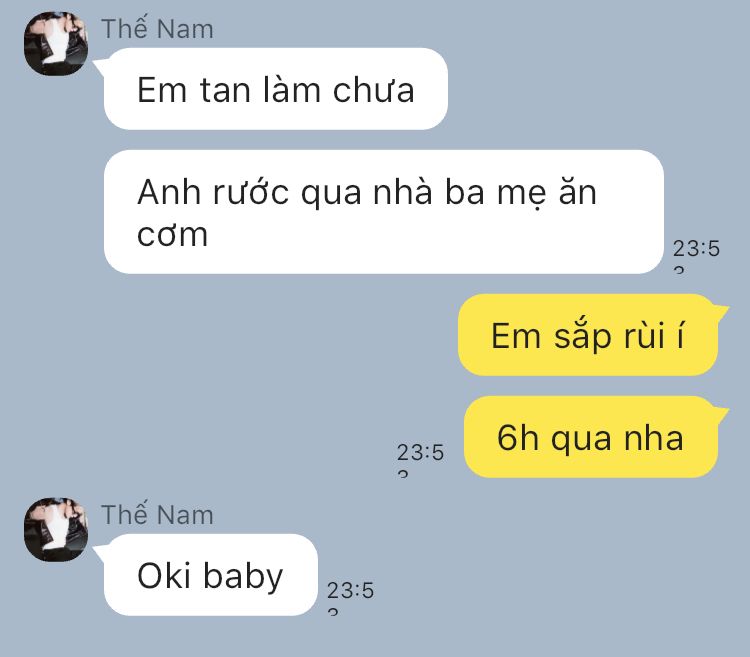
Task: Tap Thế Nam's avatar beside Oki baby
Action: coord(56,529)
